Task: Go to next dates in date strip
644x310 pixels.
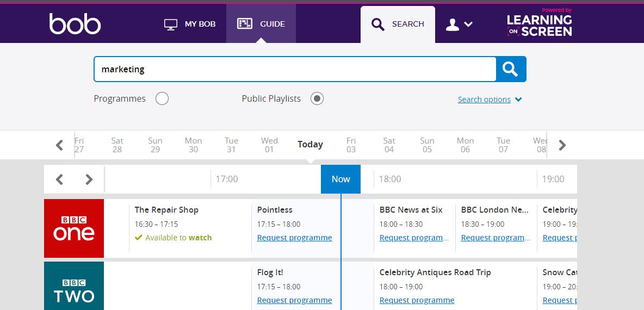Action: [x=562, y=145]
